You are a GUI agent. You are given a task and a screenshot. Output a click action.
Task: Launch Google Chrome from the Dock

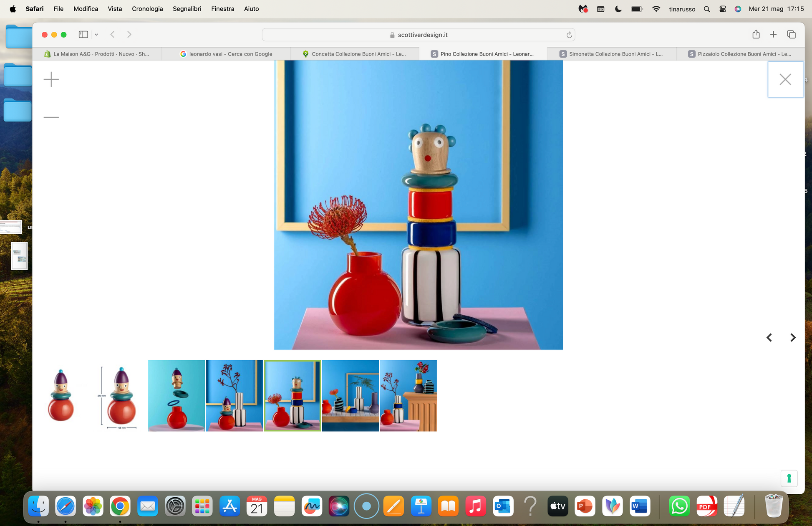coord(120,506)
